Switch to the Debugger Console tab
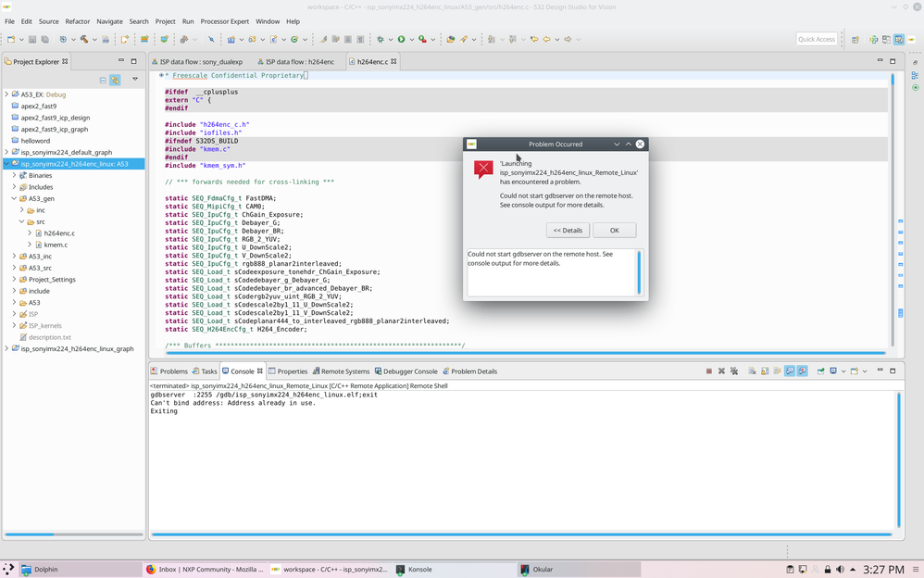 point(406,371)
